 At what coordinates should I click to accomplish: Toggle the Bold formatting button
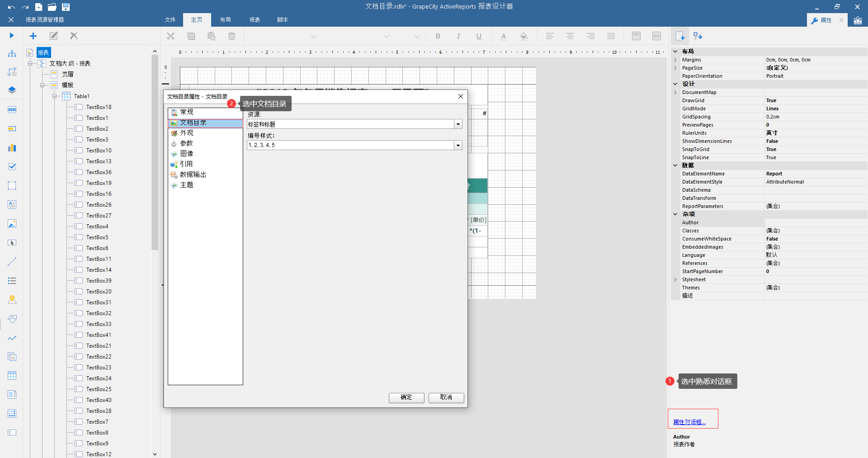[438, 36]
